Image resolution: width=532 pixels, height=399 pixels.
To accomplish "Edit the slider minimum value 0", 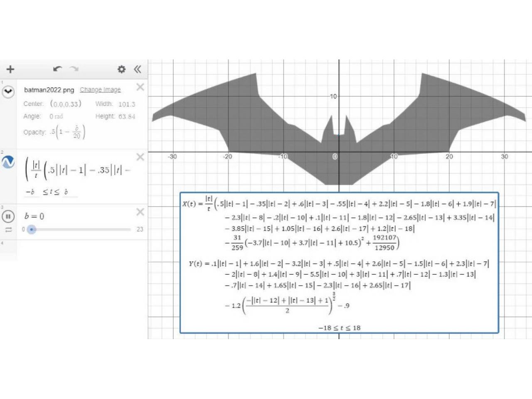I will [23, 229].
